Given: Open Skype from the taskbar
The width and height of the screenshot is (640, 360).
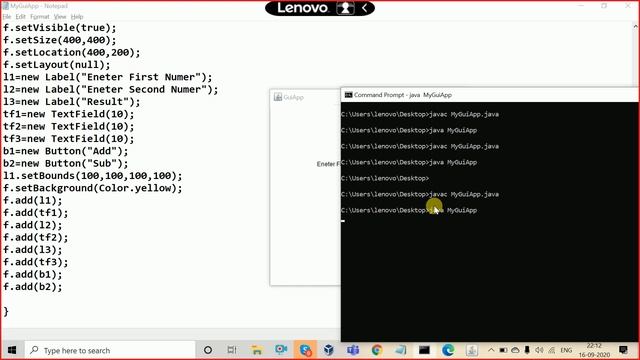Looking at the screenshot, I should 305,350.
